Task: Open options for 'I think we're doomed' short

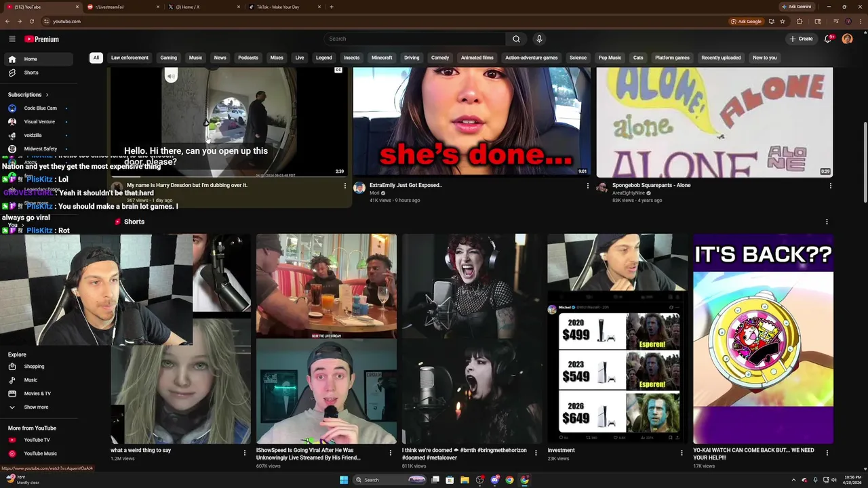Action: pos(536,453)
